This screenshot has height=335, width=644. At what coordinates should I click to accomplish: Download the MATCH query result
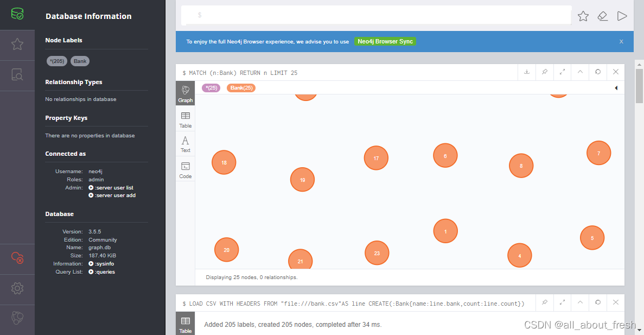526,72
